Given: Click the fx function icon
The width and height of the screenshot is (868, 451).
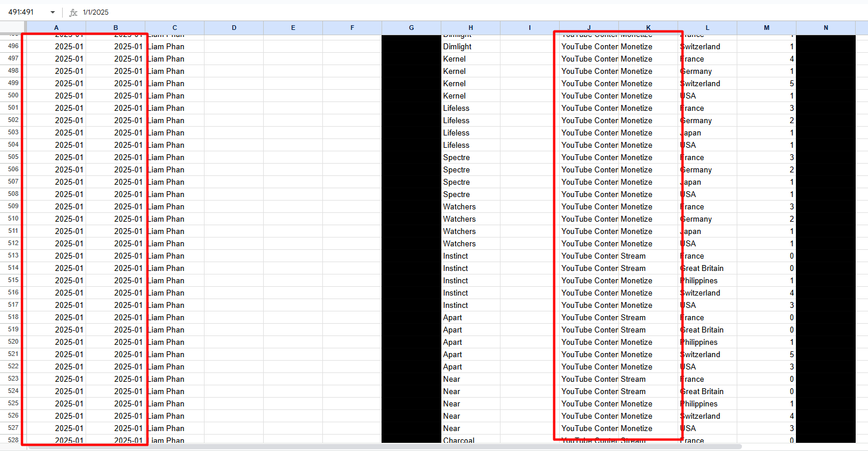Looking at the screenshot, I should 73,12.
